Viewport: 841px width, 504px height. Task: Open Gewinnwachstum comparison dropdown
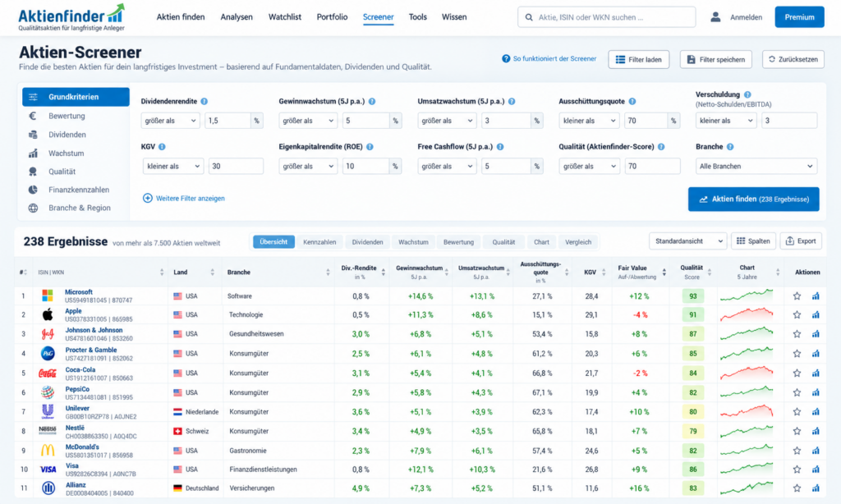click(308, 121)
